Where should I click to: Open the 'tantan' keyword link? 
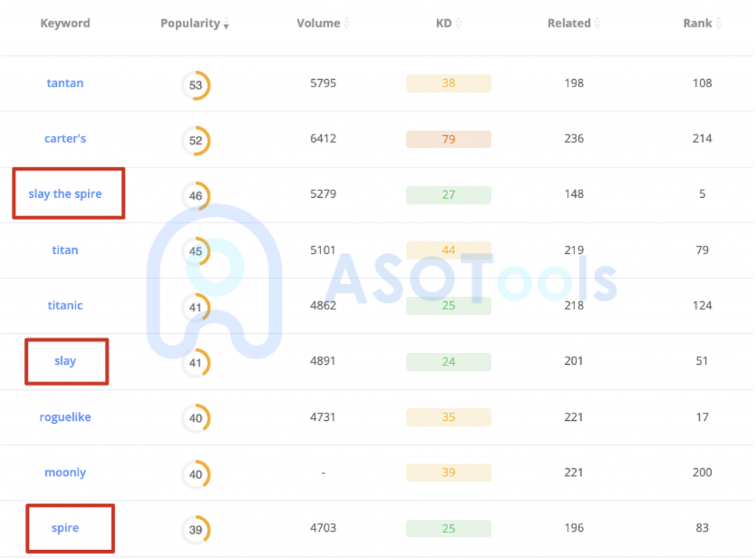[x=65, y=83]
